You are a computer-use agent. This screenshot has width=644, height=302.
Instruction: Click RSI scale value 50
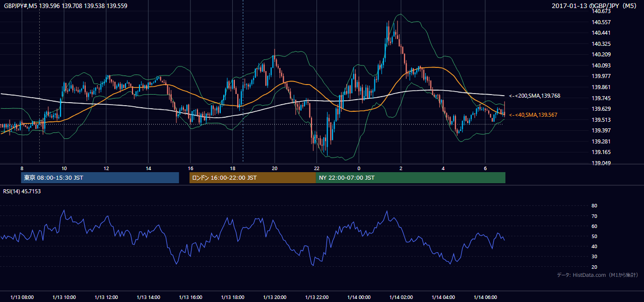[595, 236]
